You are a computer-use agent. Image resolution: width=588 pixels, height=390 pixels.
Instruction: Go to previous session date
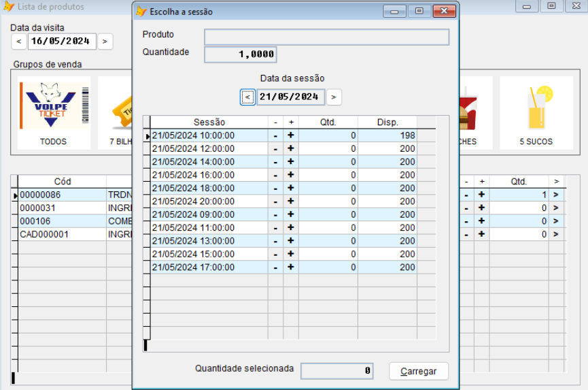(x=248, y=97)
